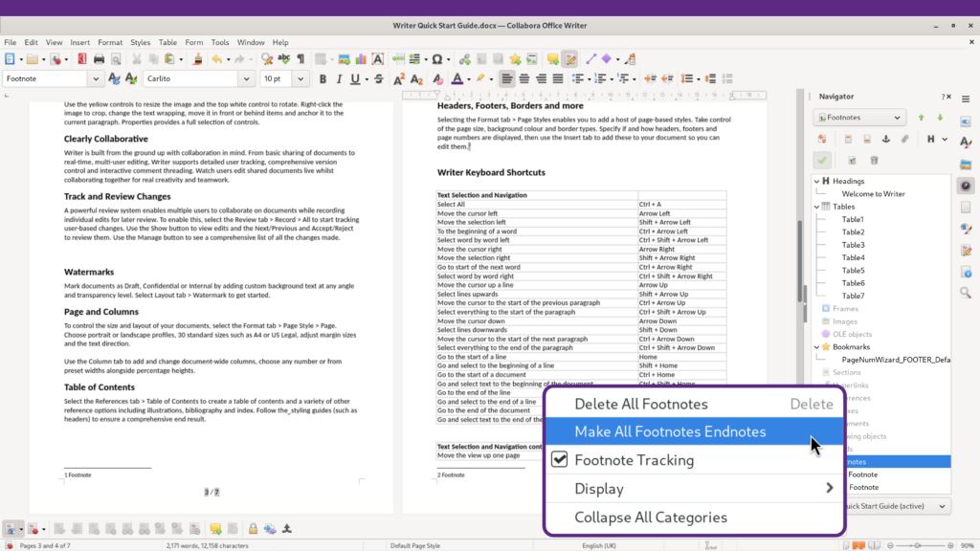Open the Styles deck in the sidebar
980x551 pixels.
(966, 143)
